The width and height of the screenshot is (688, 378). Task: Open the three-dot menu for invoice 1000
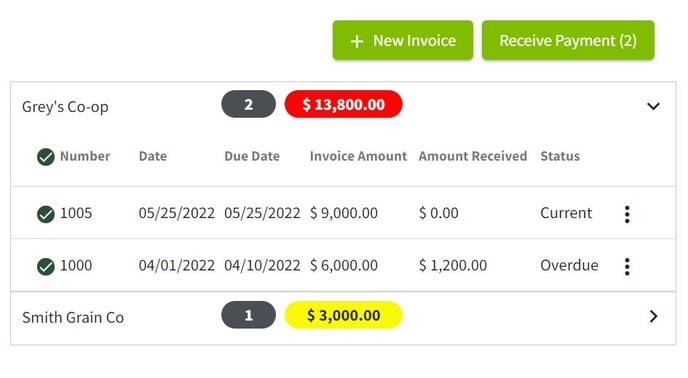point(627,266)
